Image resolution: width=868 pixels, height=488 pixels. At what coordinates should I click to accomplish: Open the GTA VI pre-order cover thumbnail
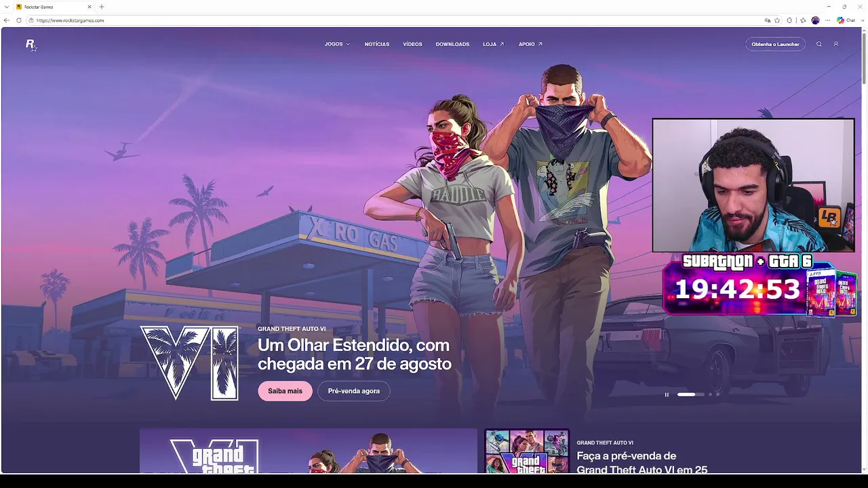coord(527,451)
